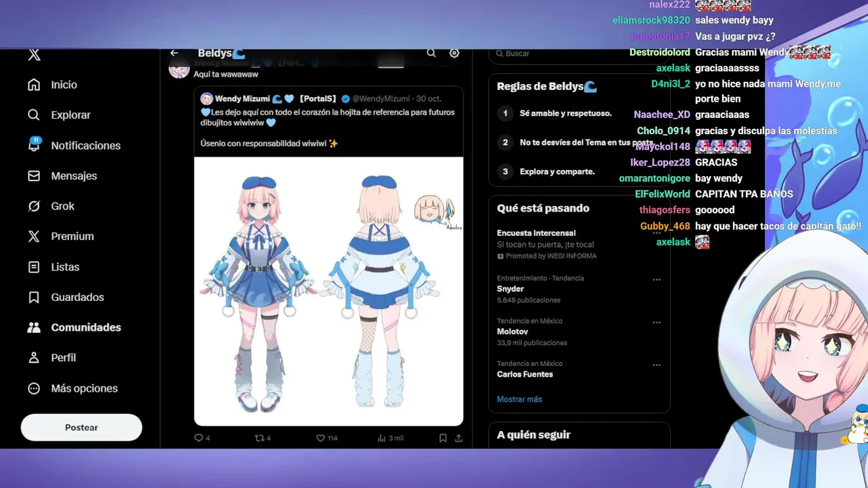Viewport: 868px width, 488px height.
Task: Click Postear button
Action: point(81,428)
